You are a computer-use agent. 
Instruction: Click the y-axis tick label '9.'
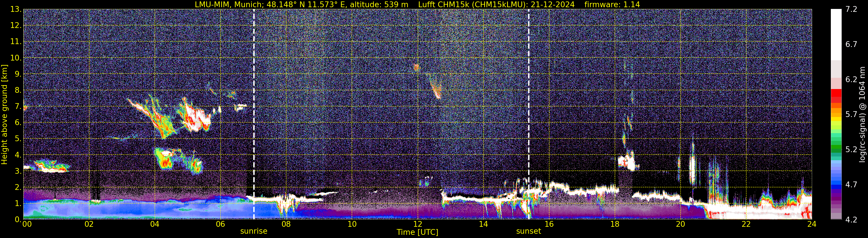click(x=18, y=74)
